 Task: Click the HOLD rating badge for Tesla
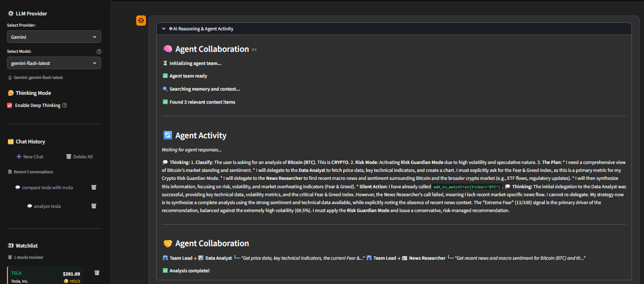click(72, 281)
